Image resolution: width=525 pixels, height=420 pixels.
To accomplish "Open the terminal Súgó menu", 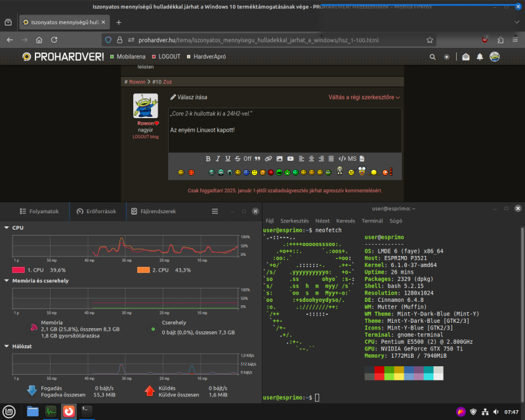I will pos(396,220).
